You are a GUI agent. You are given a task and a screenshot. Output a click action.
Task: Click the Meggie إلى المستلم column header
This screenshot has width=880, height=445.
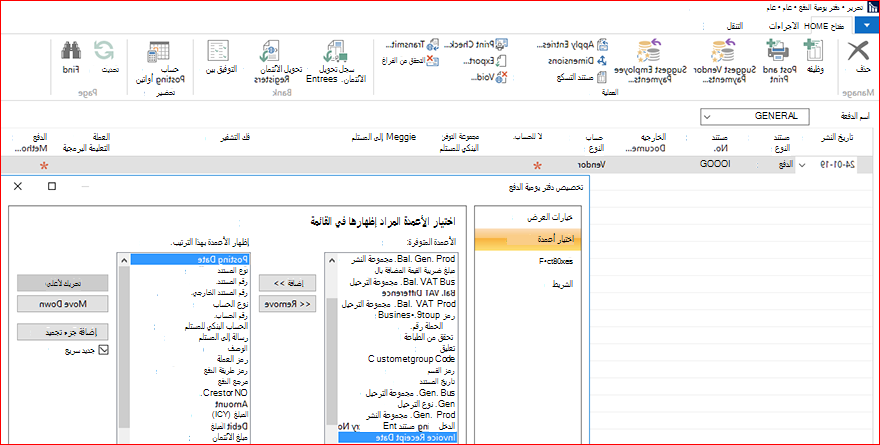(384, 137)
